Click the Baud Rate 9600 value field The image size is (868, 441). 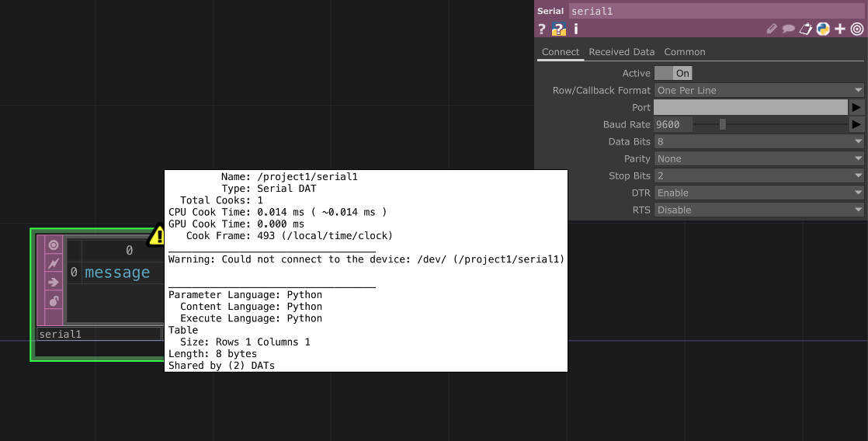pyautogui.click(x=673, y=124)
